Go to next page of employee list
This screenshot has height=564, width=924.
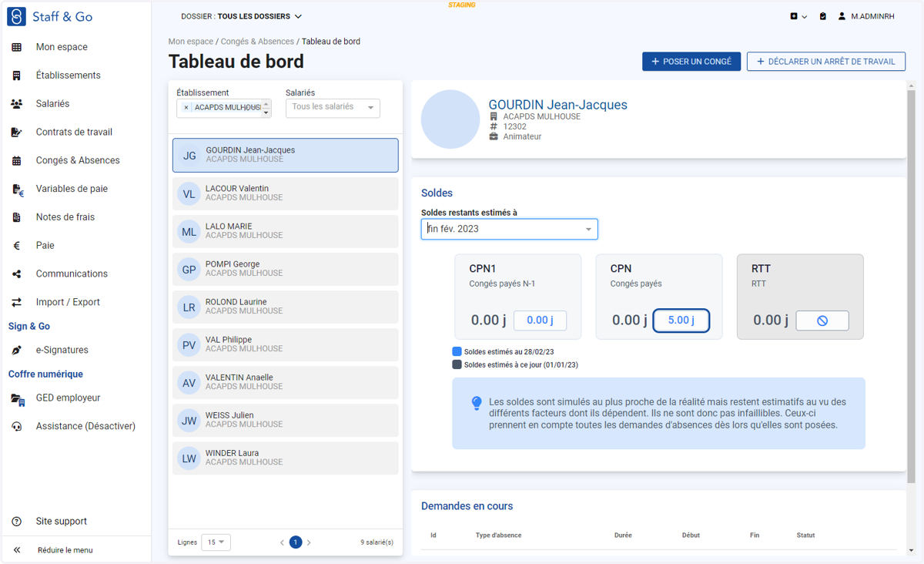click(309, 542)
